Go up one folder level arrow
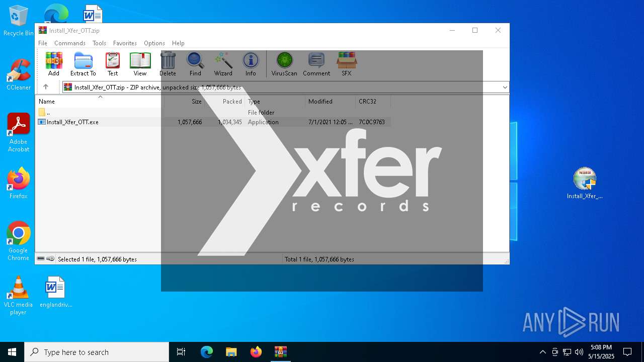The height and width of the screenshot is (362, 644). pyautogui.click(x=46, y=87)
